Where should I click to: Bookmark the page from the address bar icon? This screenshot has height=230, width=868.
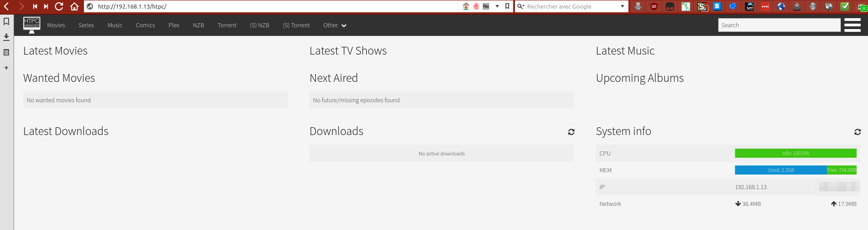tap(507, 6)
